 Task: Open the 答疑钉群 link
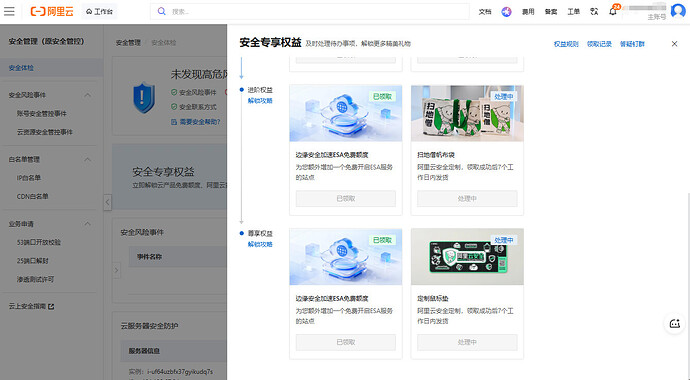pyautogui.click(x=632, y=44)
